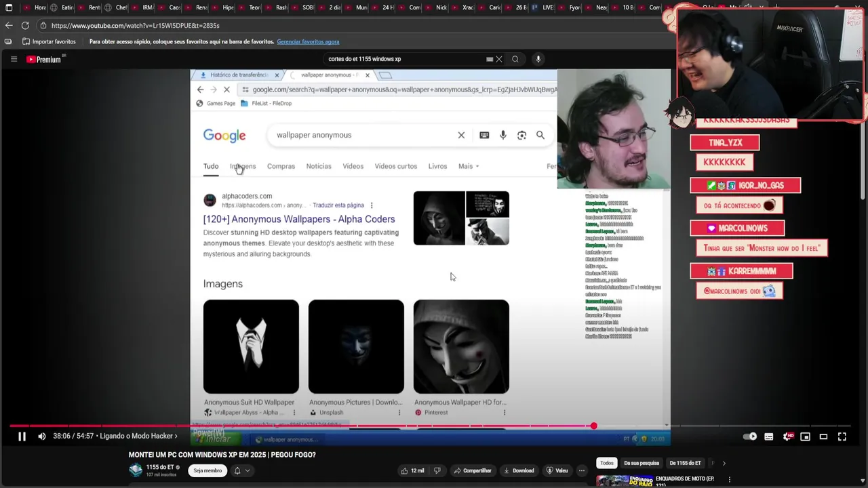The image size is (868, 488).
Task: Switch to Google's 'Notícias' tab
Action: (319, 166)
